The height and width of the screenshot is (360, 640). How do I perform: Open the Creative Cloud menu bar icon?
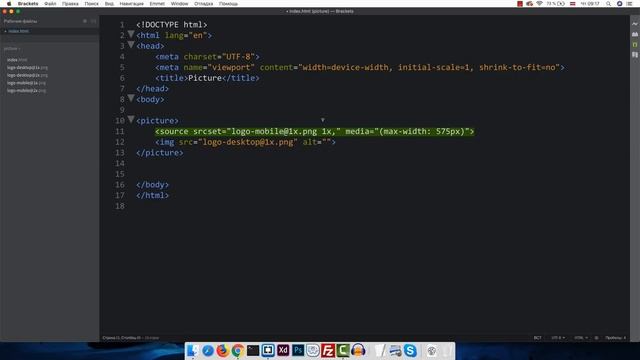(x=529, y=4)
